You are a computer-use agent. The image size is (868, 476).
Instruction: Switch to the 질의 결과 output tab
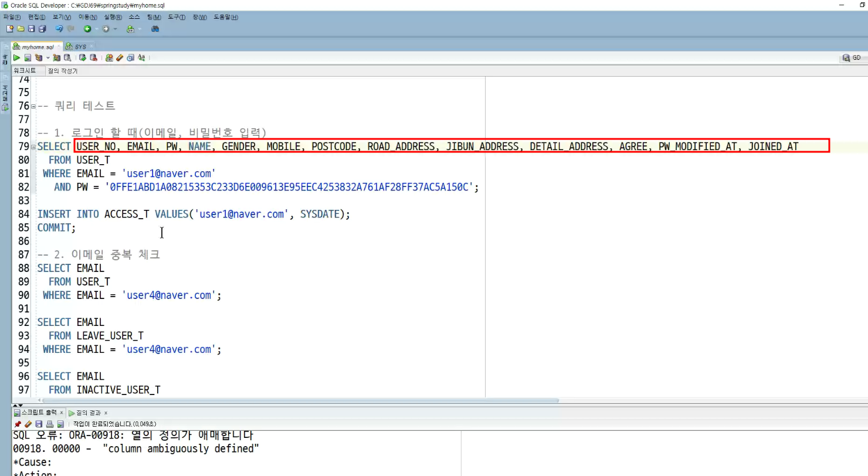pyautogui.click(x=89, y=413)
